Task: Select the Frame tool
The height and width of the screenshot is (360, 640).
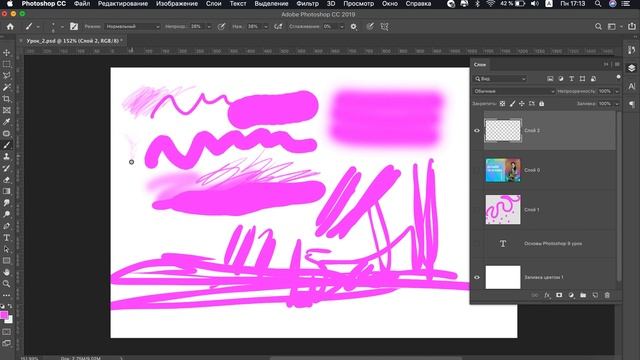Action: tap(7, 110)
